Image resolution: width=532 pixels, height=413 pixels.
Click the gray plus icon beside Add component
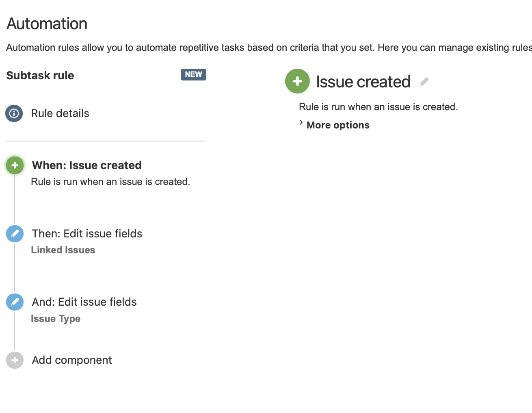pyautogui.click(x=15, y=360)
